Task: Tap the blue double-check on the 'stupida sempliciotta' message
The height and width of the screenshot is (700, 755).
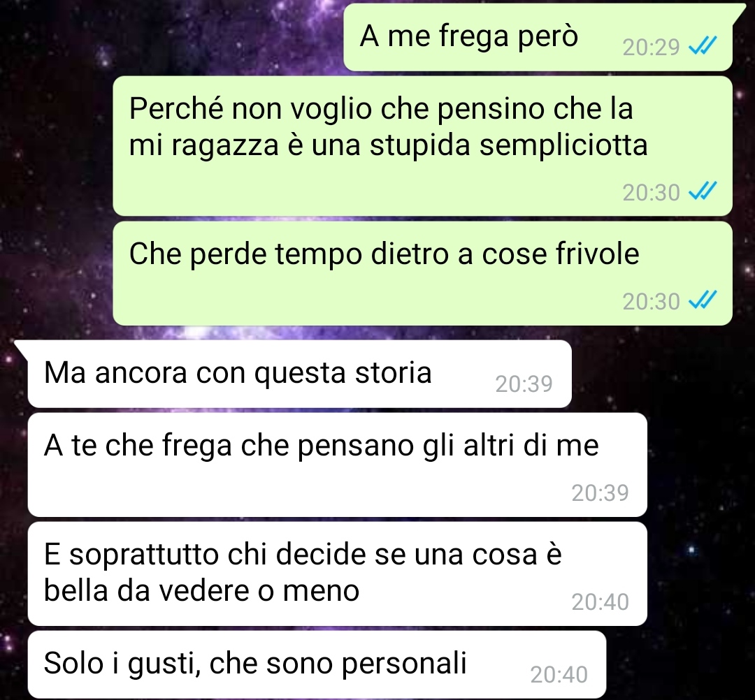Action: pyautogui.click(x=703, y=192)
